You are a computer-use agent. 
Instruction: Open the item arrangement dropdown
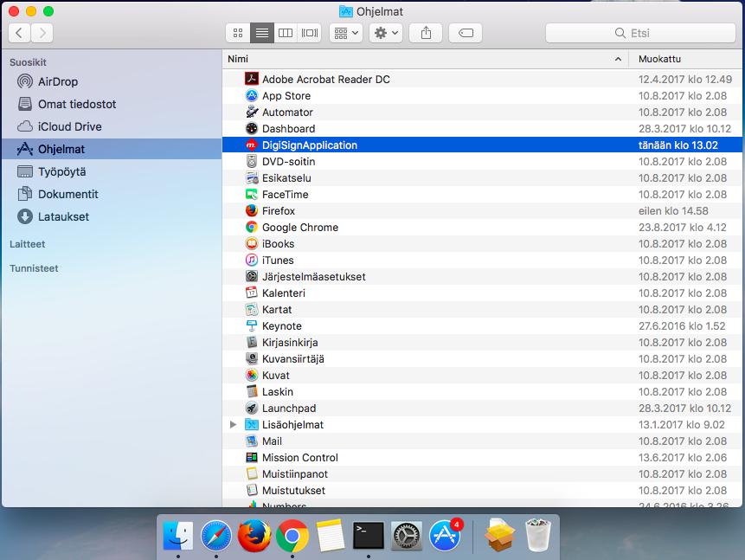pyautogui.click(x=346, y=33)
